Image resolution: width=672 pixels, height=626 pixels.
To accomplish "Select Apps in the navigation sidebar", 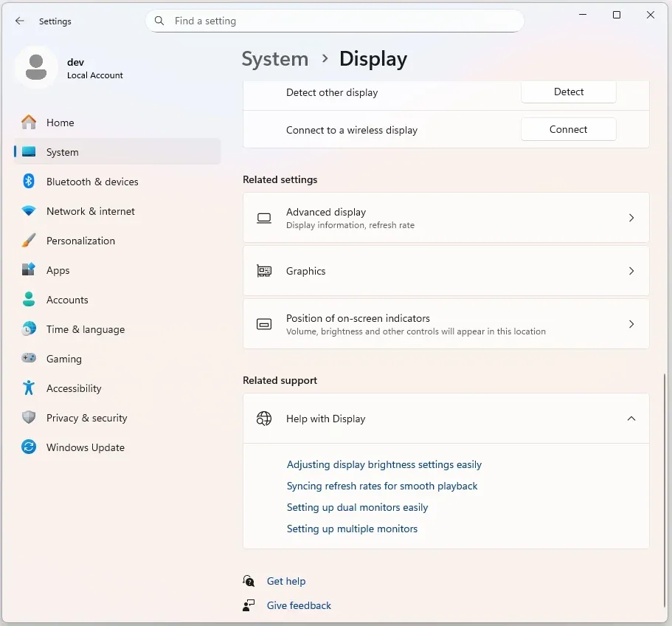I will [x=58, y=270].
